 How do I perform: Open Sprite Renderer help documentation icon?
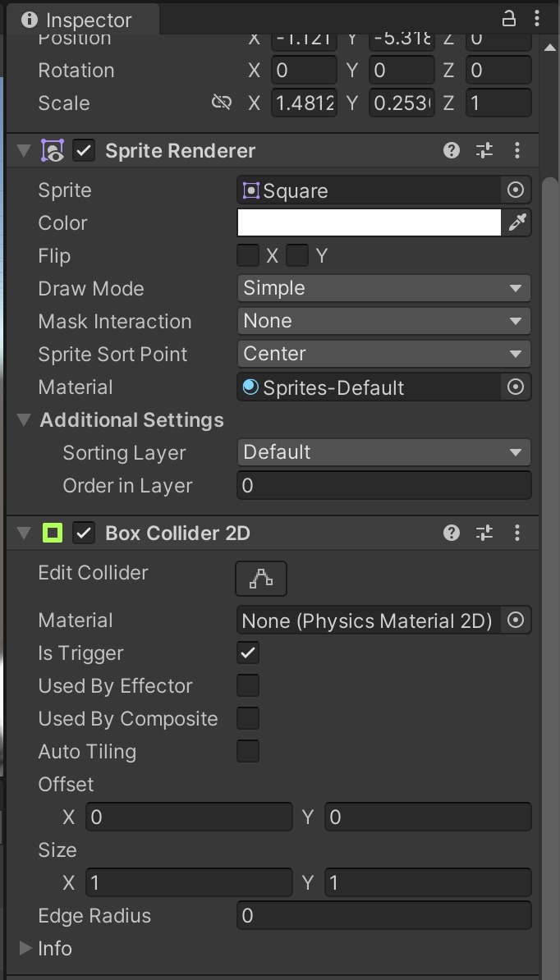(x=451, y=150)
